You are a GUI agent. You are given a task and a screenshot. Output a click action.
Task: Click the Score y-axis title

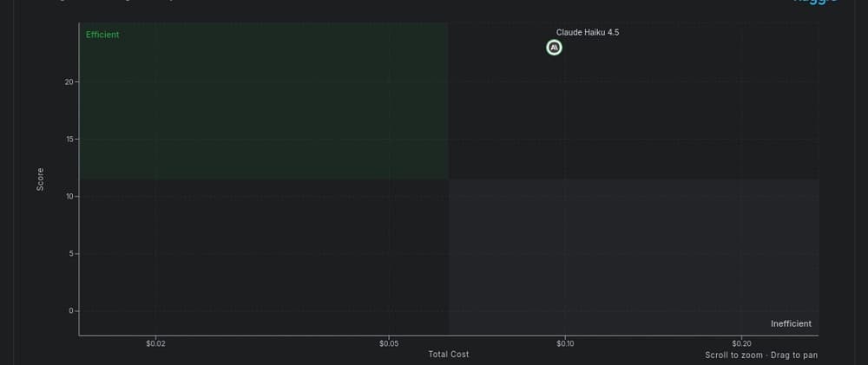click(40, 179)
